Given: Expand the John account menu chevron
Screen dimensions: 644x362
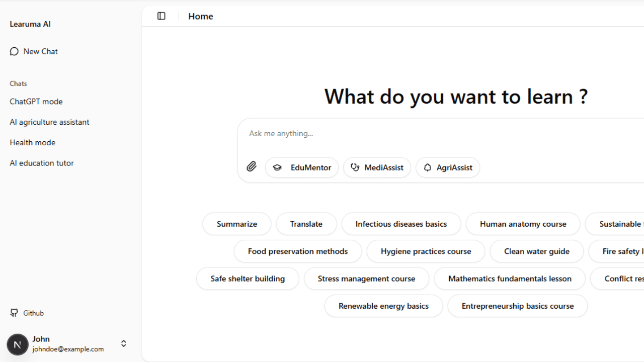Looking at the screenshot, I should click(124, 343).
